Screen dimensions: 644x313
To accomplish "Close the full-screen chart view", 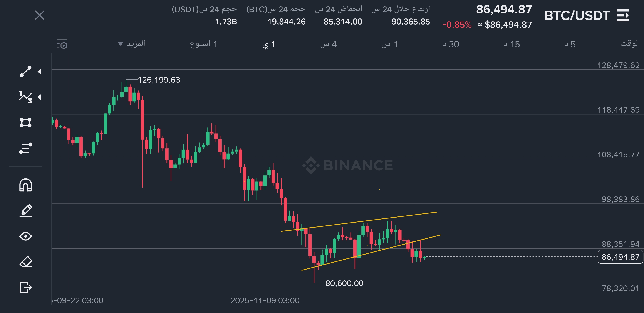I will coord(40,15).
